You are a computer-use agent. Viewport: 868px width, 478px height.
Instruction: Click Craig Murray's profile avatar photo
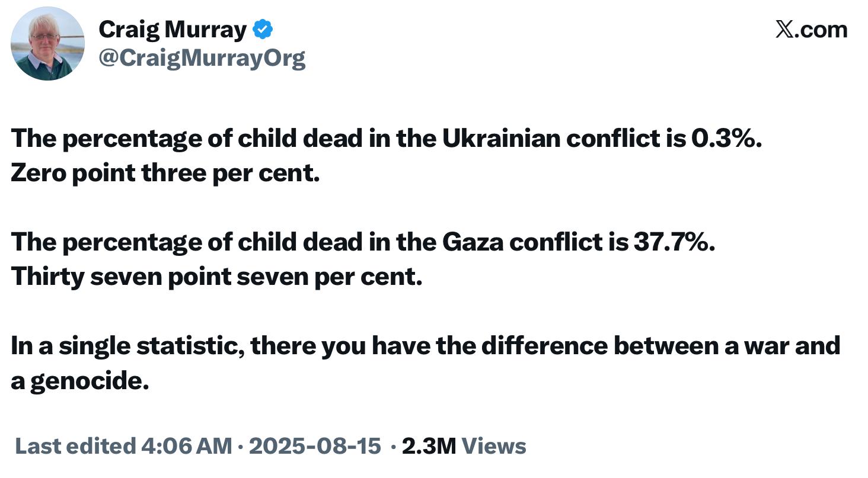[48, 44]
